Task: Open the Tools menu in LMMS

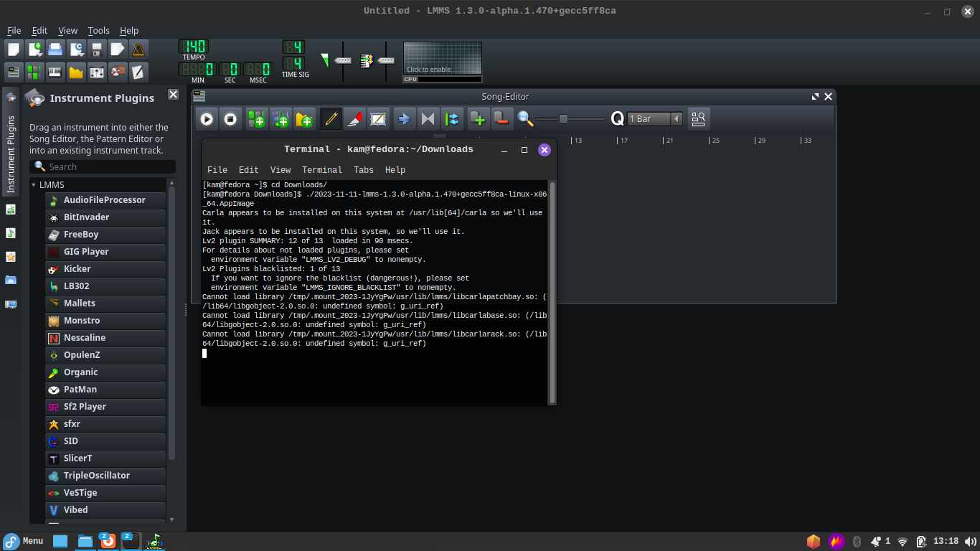Action: pos(98,30)
